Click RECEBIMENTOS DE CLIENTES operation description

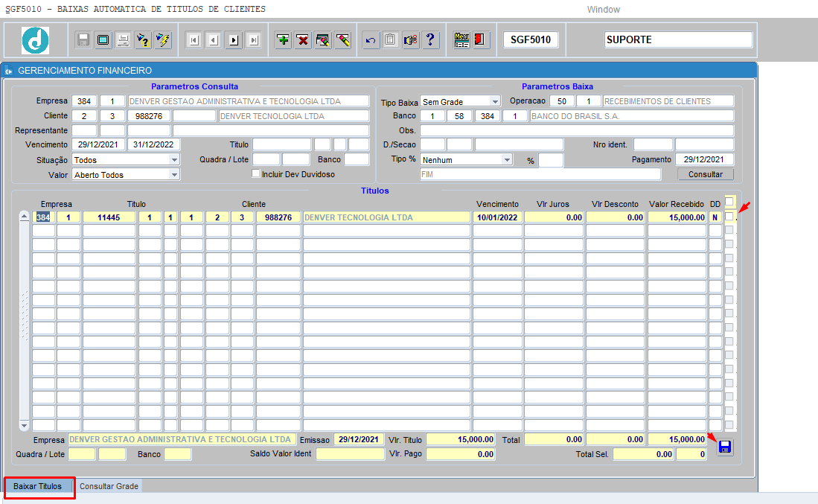pos(668,101)
